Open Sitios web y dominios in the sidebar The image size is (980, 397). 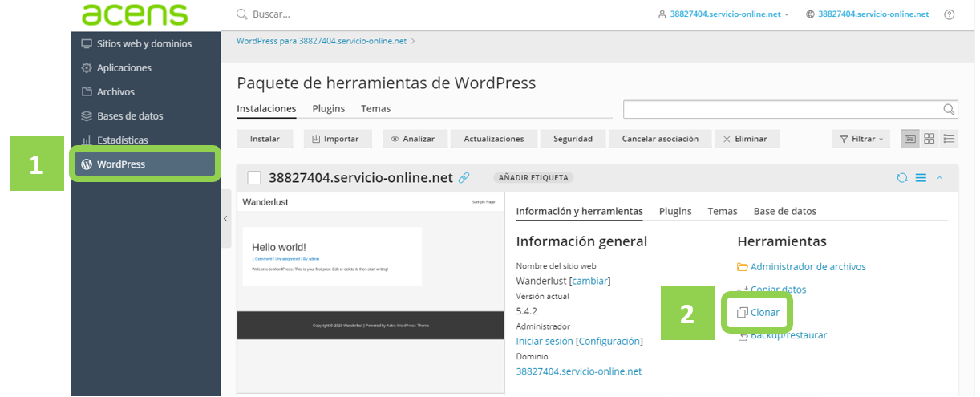point(145,43)
